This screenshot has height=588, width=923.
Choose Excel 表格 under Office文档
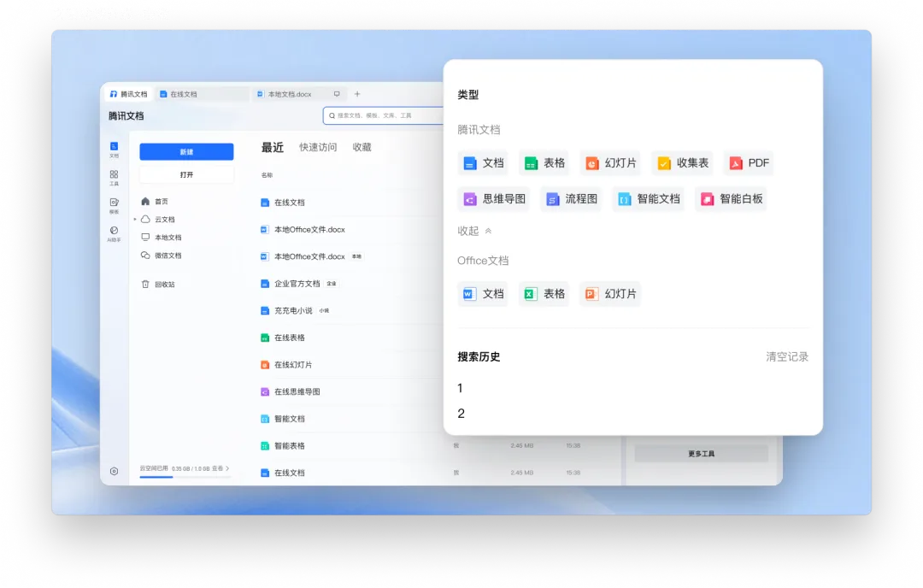[x=544, y=294]
